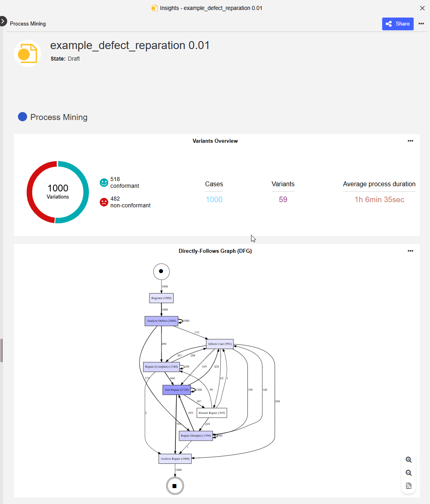Click the Insights document icon in the title bar

[155, 8]
